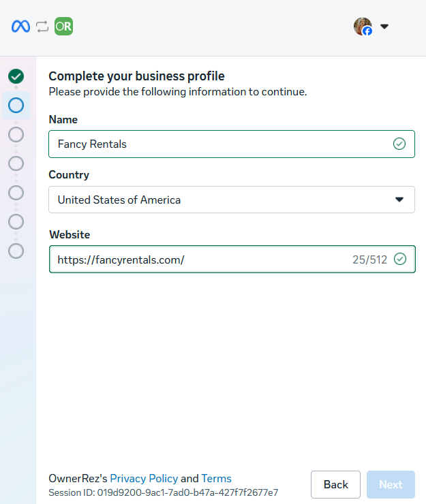
Task: Click inside the Name field Fancy Rentals
Action: tap(232, 144)
